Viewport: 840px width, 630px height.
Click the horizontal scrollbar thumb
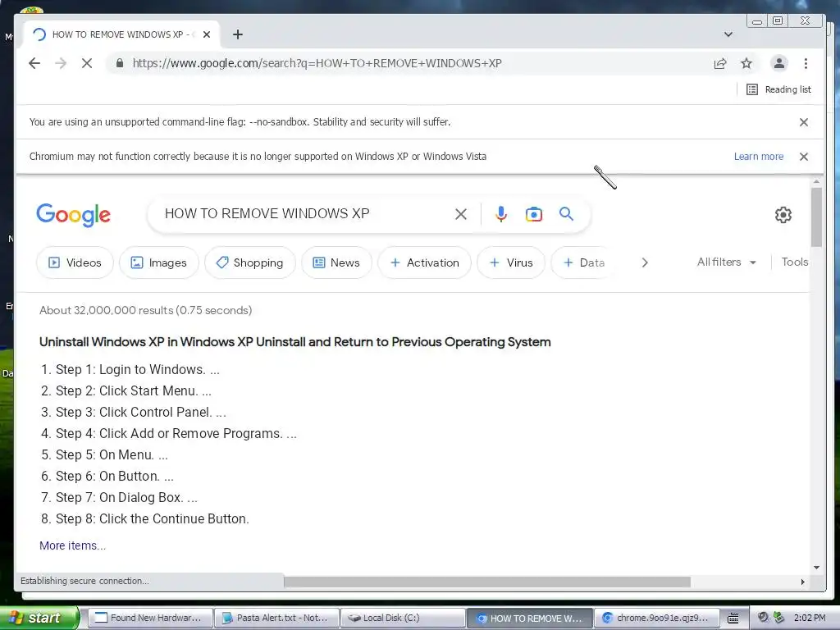487,582
